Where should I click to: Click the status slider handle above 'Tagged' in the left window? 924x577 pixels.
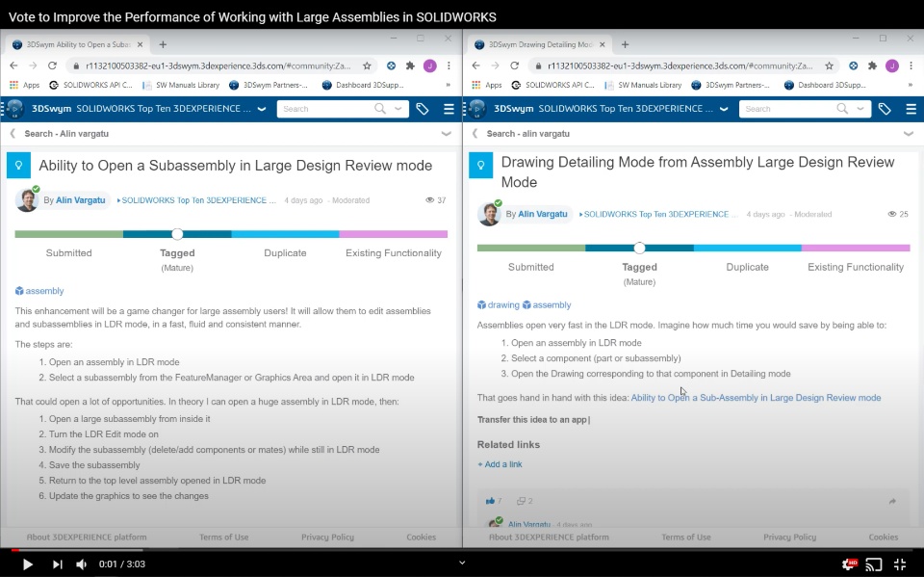coord(177,234)
